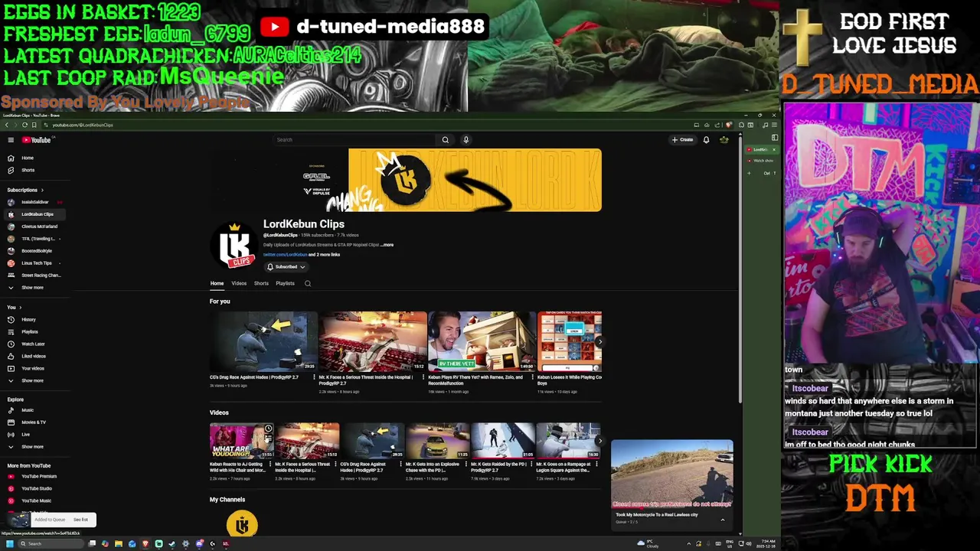Image resolution: width=980 pixels, height=551 pixels.
Task: Play Kebun Reacts to AJ video thumbnail
Action: [242, 441]
